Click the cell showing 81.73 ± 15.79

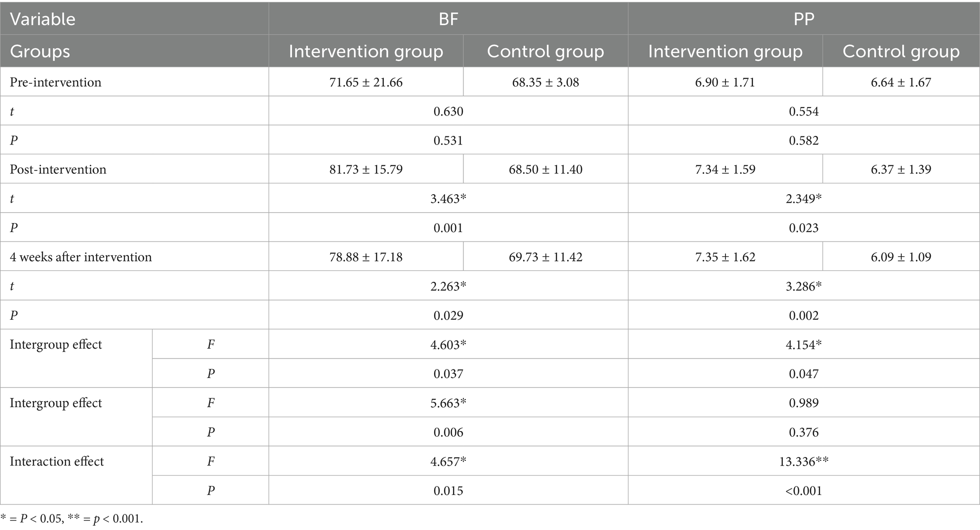coord(366,170)
